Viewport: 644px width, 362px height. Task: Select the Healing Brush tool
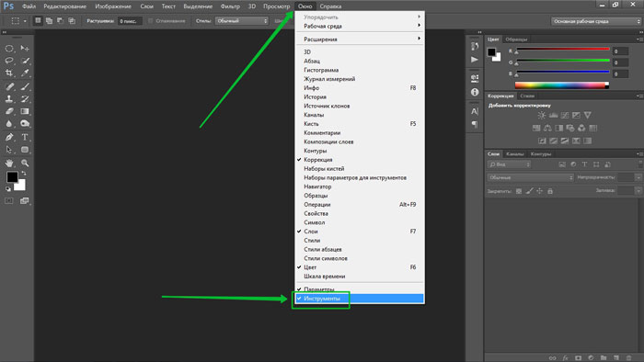click(9, 86)
